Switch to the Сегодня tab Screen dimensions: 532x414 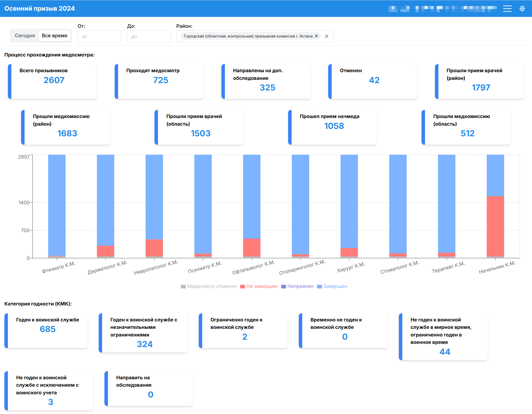(x=25, y=36)
